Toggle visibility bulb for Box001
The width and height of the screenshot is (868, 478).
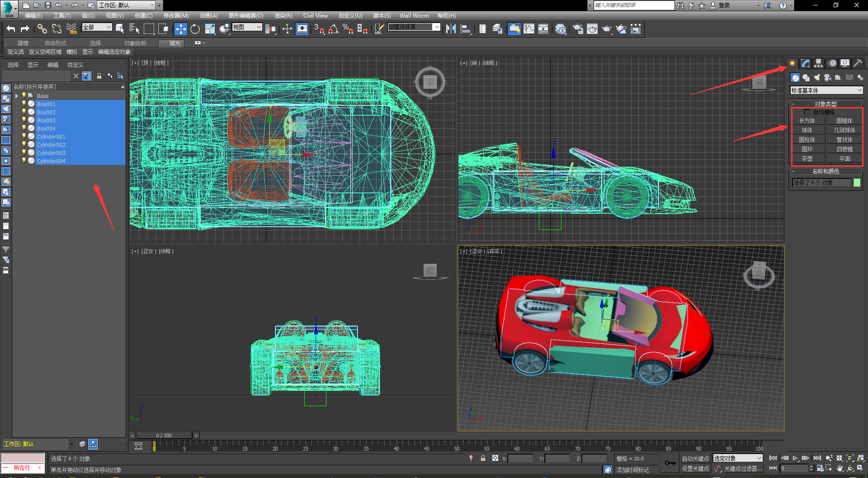(x=24, y=104)
